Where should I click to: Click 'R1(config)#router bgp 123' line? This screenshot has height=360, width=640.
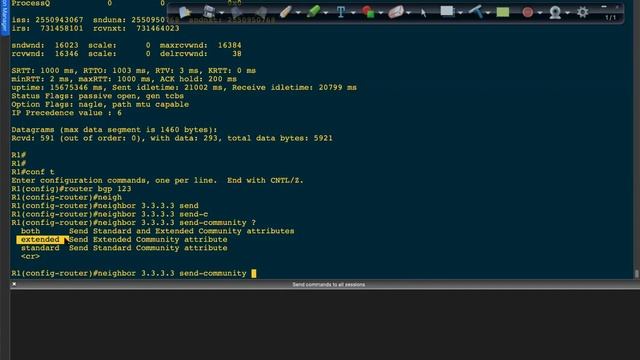pyautogui.click(x=71, y=189)
